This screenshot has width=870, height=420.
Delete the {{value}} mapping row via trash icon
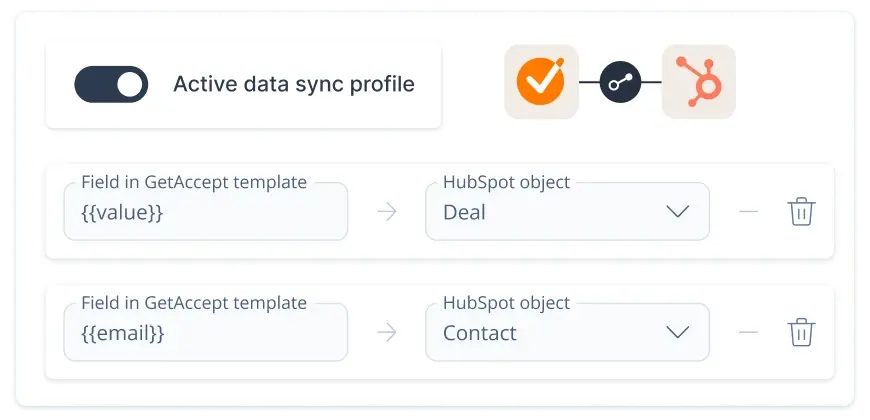click(801, 211)
